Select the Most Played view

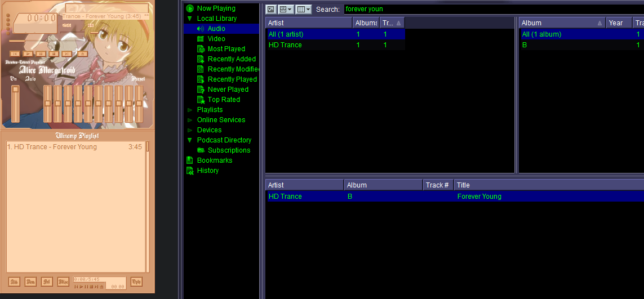pos(226,49)
